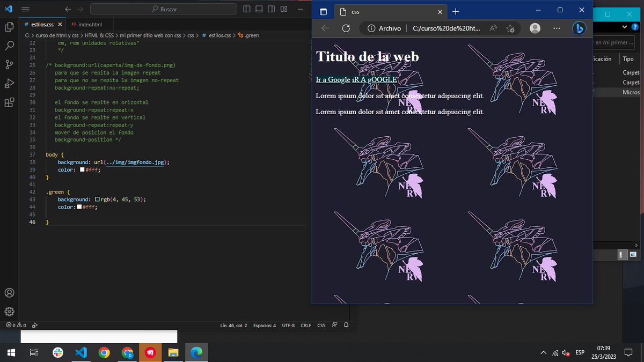
Task: Go back in VS Code navigation history
Action: click(x=68, y=9)
